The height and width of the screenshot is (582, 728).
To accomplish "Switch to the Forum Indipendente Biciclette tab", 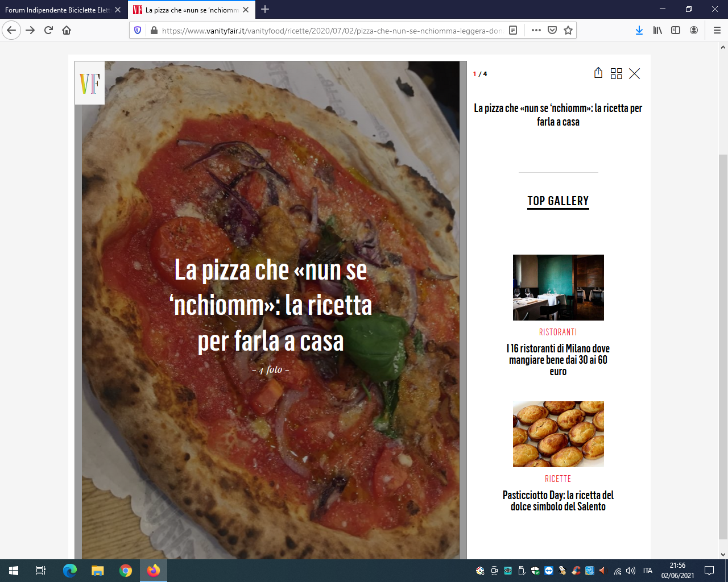I will tap(57, 10).
